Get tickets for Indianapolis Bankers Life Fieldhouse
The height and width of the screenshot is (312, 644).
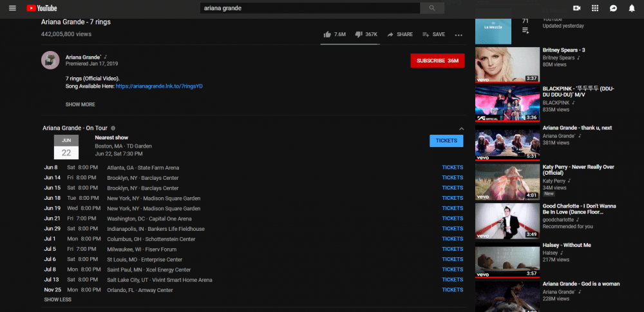coord(452,229)
